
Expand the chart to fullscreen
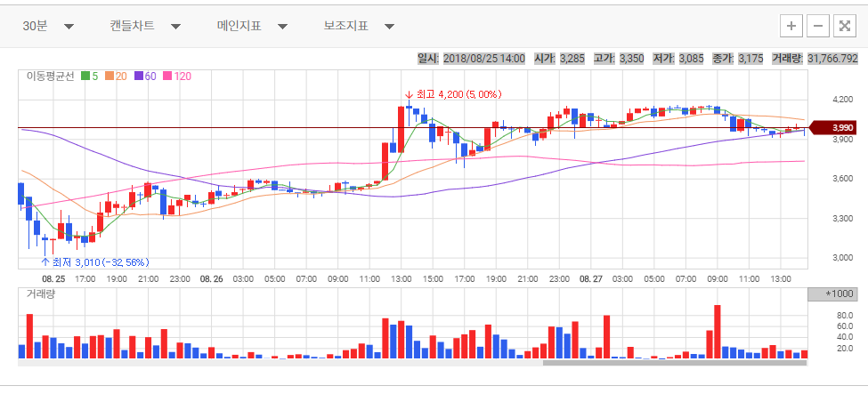[x=844, y=26]
